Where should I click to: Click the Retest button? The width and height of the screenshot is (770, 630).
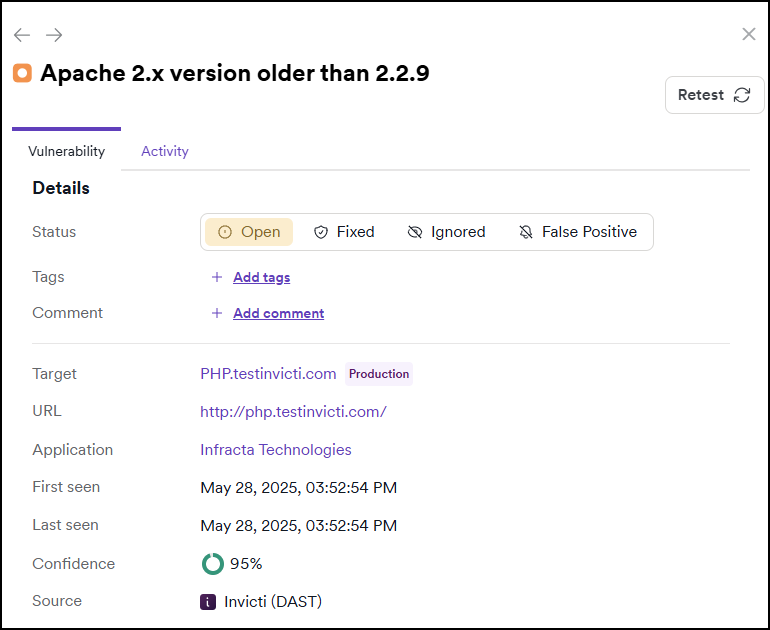(x=714, y=95)
